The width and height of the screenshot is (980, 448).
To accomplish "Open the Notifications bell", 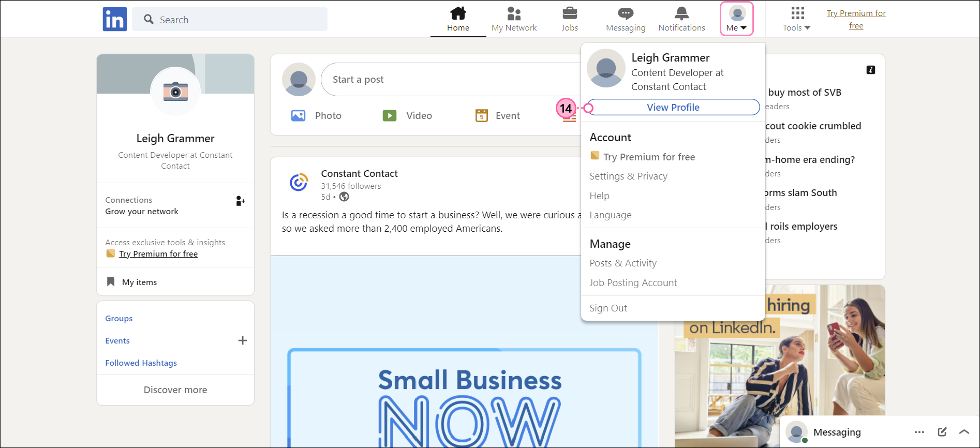I will tap(681, 20).
